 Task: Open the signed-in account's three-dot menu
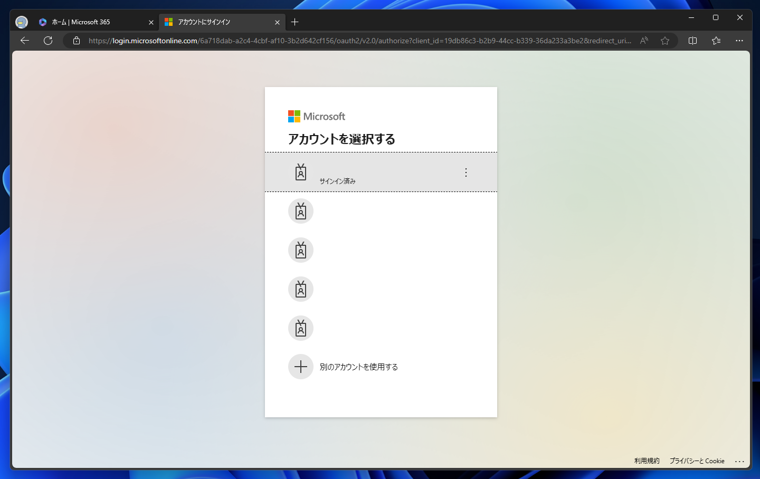(466, 172)
